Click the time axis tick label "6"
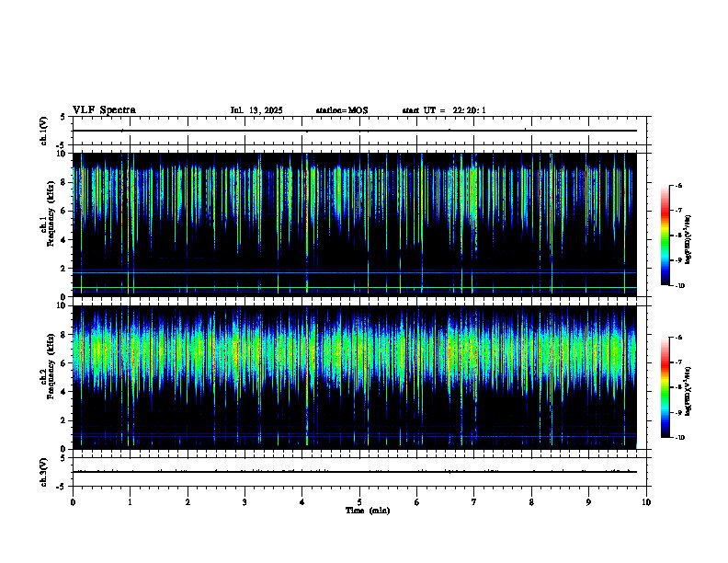This screenshot has height=563, width=728. pyautogui.click(x=417, y=502)
